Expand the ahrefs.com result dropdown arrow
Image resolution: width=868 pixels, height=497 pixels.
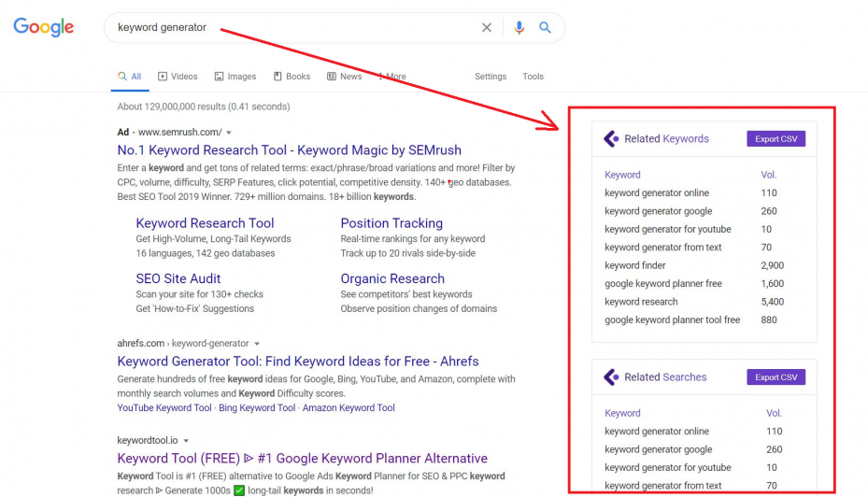pos(257,344)
